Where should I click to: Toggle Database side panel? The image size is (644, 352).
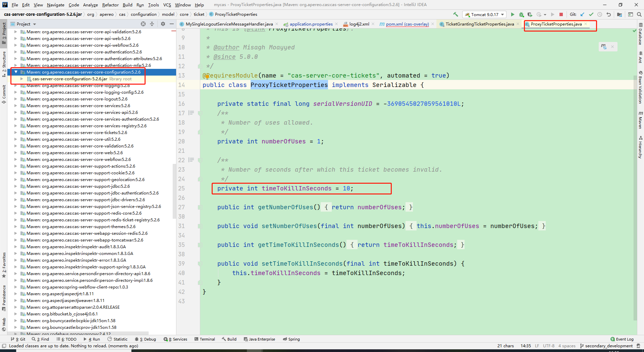click(640, 34)
